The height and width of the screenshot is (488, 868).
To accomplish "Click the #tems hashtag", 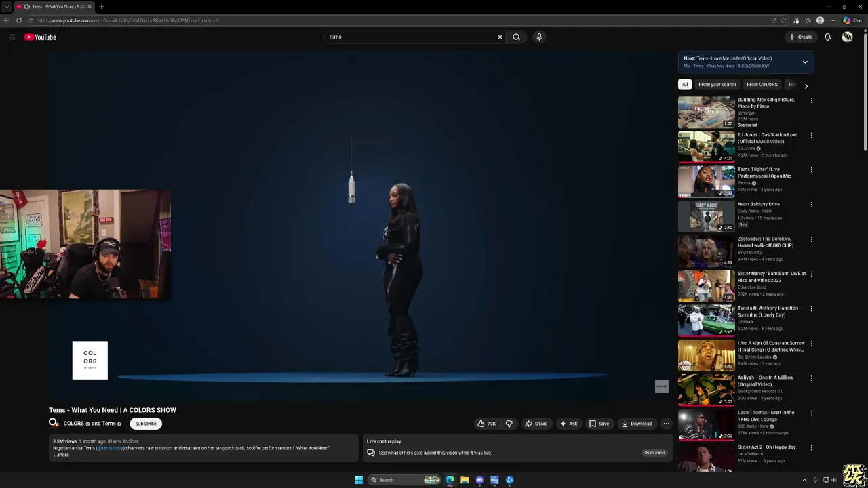I will click(114, 441).
